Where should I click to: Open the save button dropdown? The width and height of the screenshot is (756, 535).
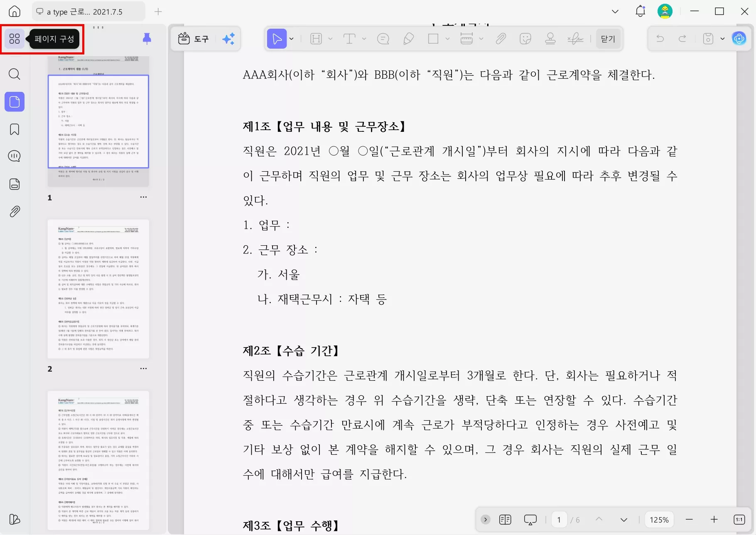722,39
